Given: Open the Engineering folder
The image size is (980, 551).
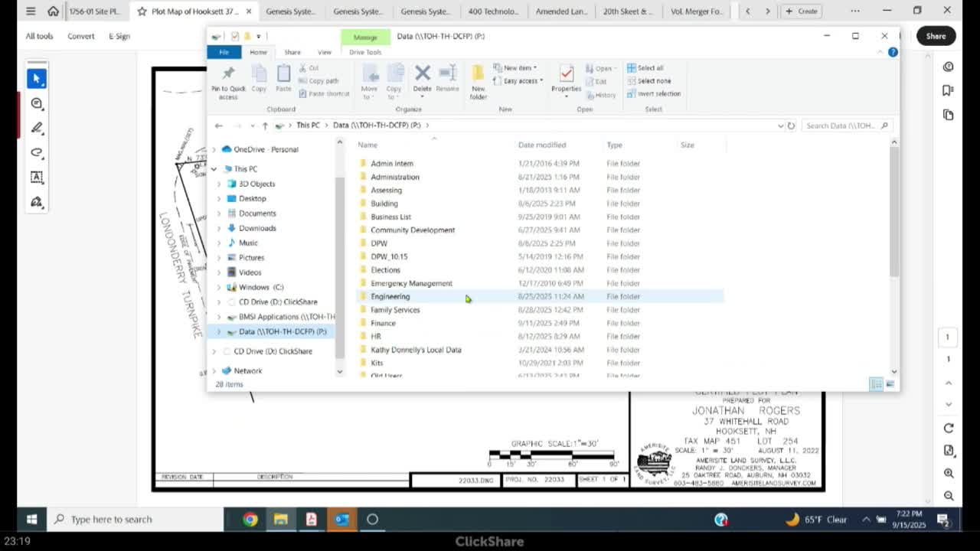Looking at the screenshot, I should tap(390, 297).
